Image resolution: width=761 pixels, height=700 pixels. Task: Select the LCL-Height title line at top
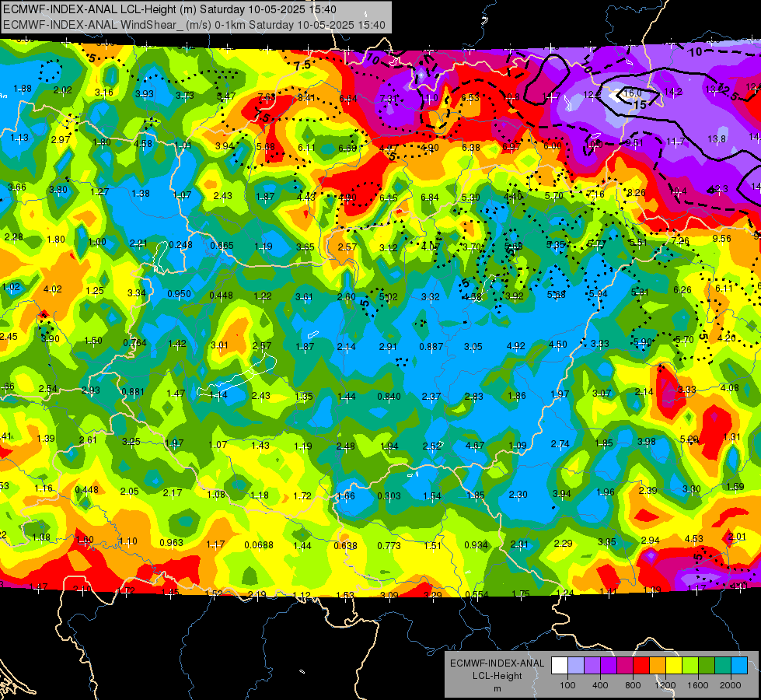point(170,9)
